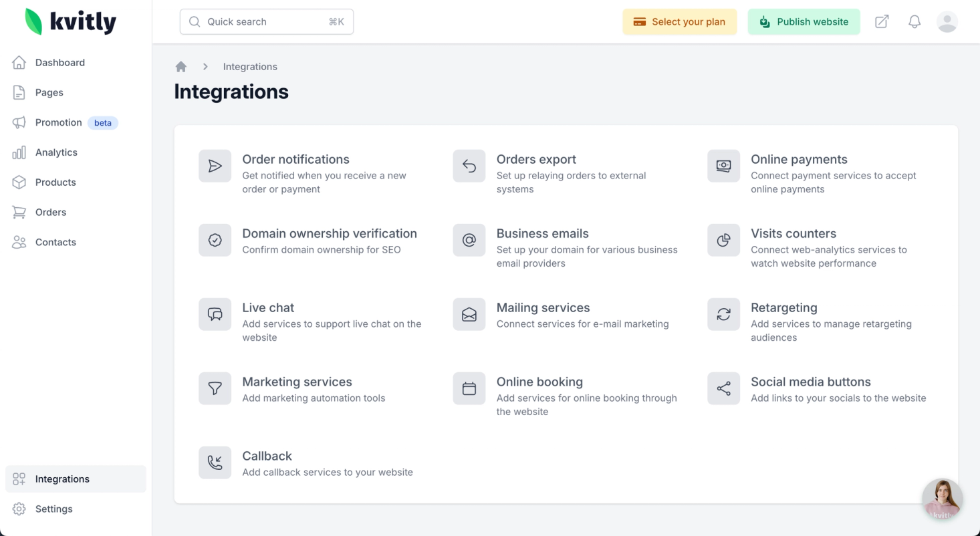
Task: Open the Promotion beta menu item
Action: pyautogui.click(x=59, y=122)
